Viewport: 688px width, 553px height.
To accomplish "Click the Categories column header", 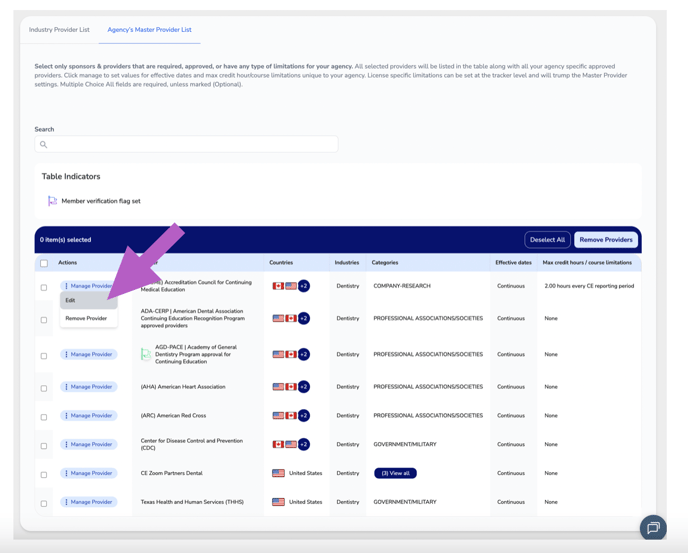I will (385, 262).
